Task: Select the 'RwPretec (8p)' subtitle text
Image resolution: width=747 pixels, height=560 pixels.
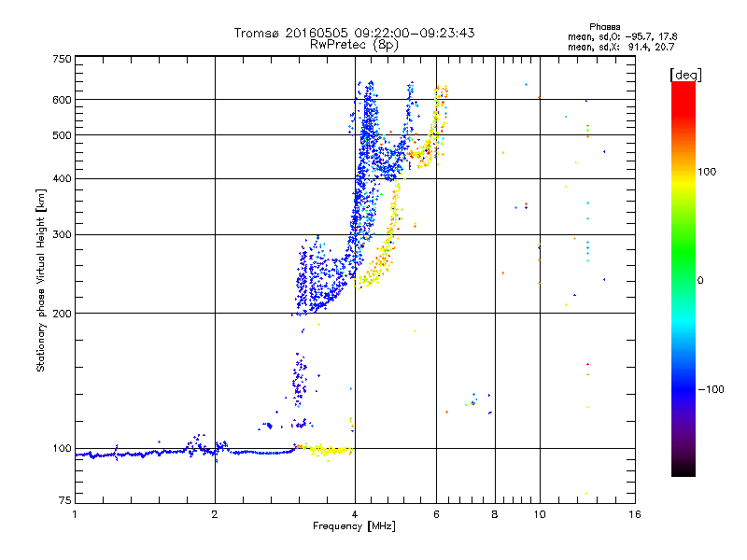Action: 354,45
